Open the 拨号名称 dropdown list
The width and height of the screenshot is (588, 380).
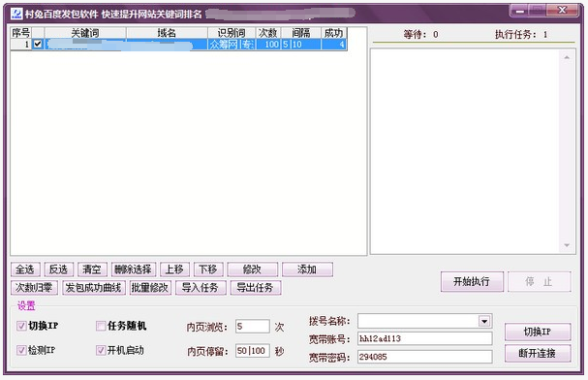click(x=484, y=321)
